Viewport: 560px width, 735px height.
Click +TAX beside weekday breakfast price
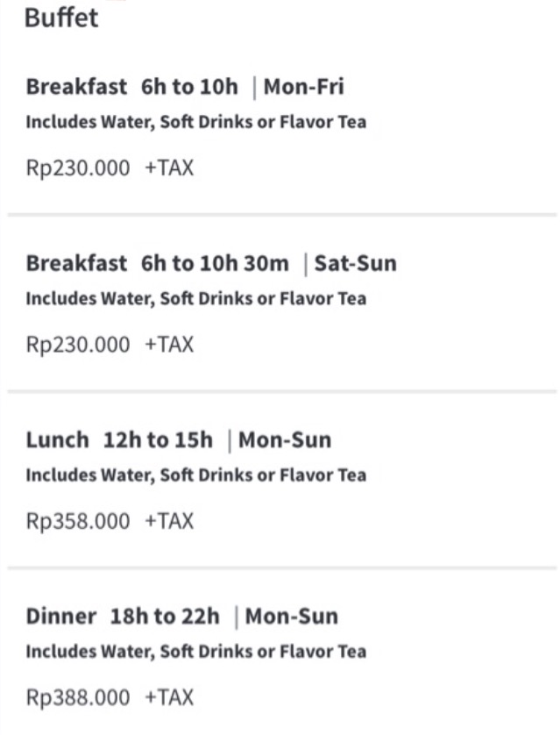[x=169, y=168]
